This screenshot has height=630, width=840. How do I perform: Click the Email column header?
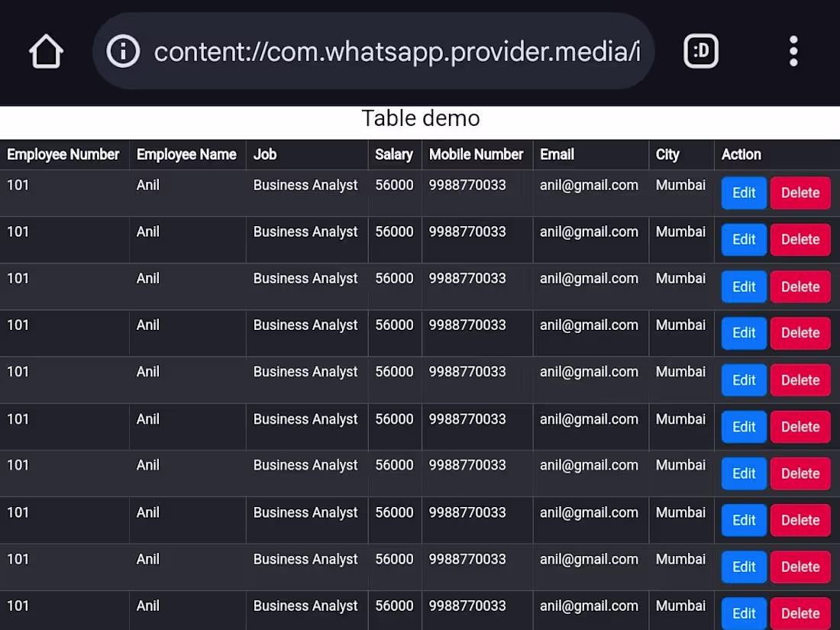(557, 154)
